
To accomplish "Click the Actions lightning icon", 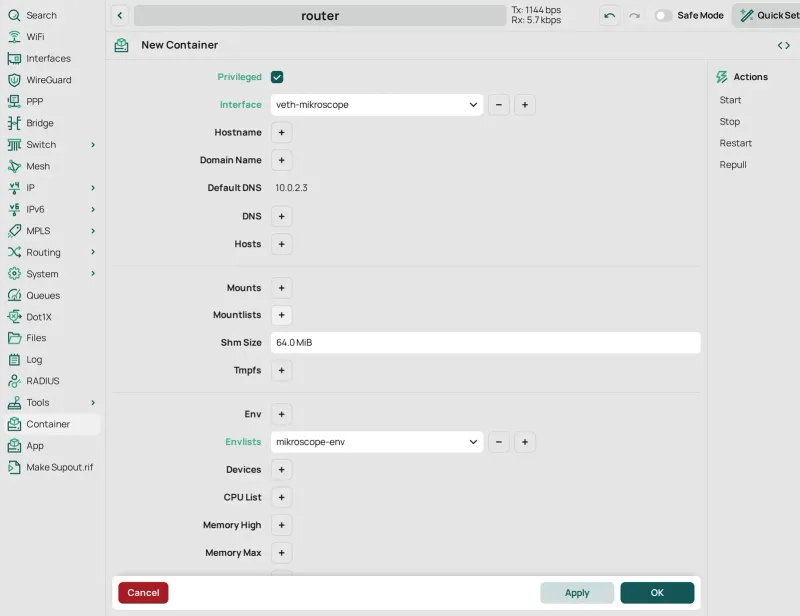I will point(721,77).
